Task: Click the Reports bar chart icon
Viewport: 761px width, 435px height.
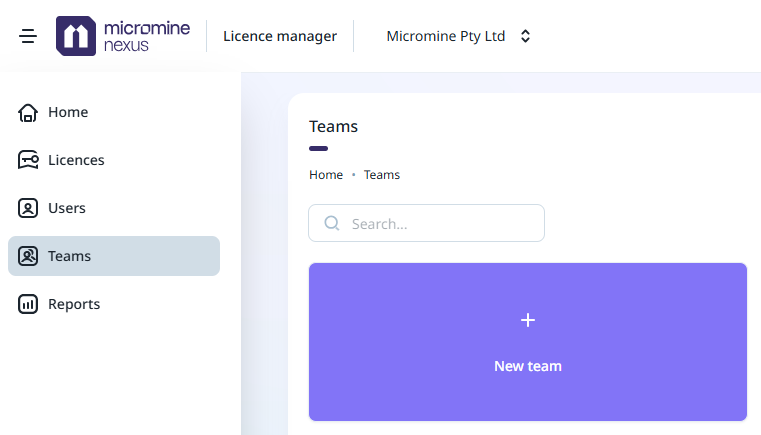Action: pos(28,304)
